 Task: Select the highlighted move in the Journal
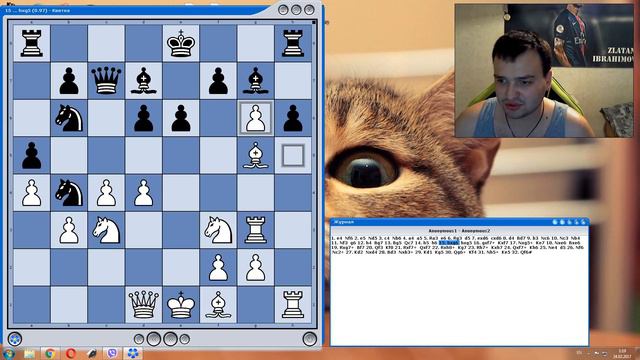click(x=449, y=243)
